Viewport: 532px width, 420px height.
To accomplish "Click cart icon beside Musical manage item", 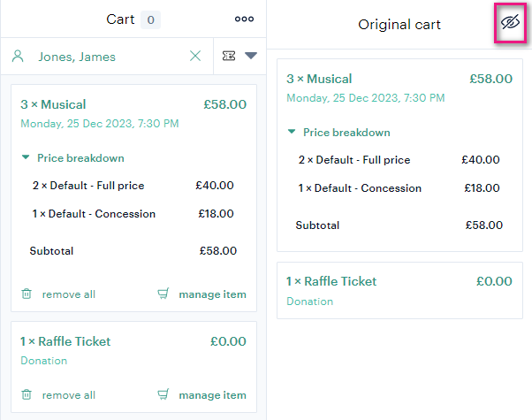I will [163, 294].
